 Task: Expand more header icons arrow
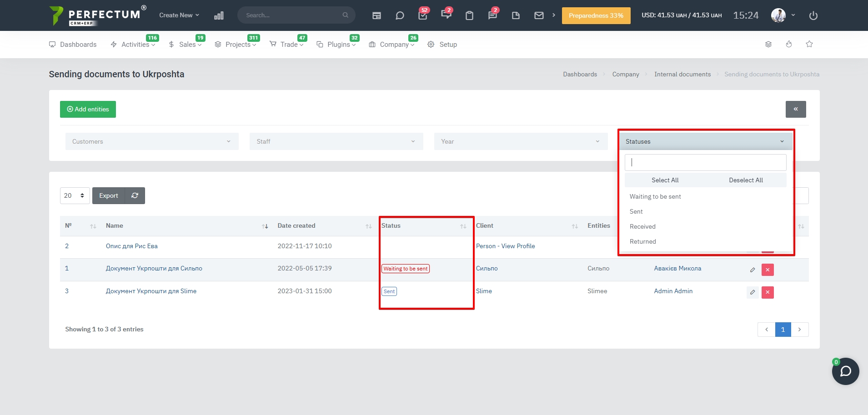pos(553,15)
